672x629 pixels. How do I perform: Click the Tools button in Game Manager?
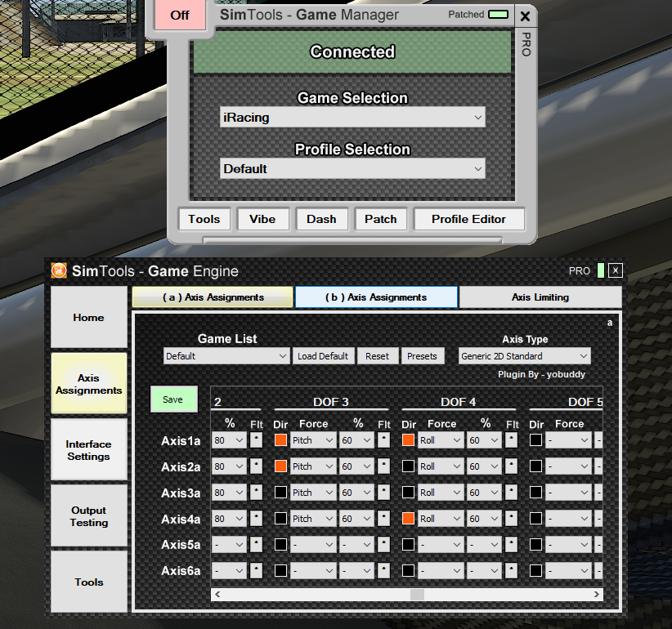pyautogui.click(x=204, y=219)
